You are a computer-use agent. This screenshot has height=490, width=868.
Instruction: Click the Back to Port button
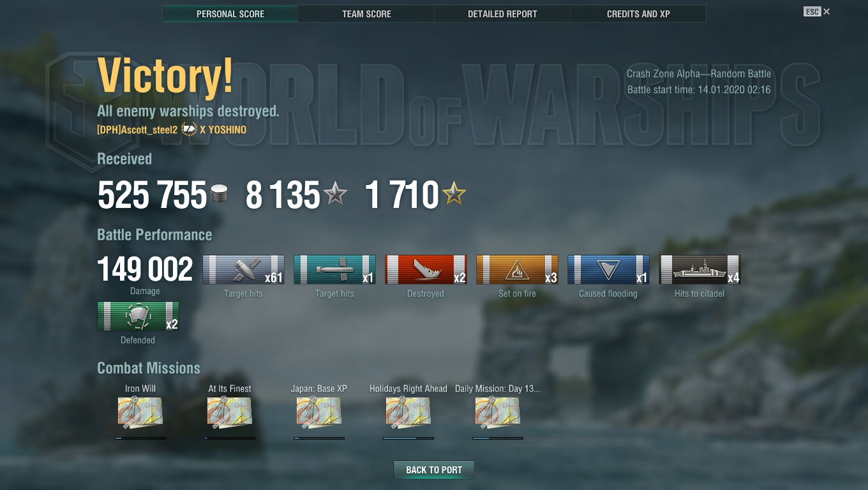(x=434, y=470)
